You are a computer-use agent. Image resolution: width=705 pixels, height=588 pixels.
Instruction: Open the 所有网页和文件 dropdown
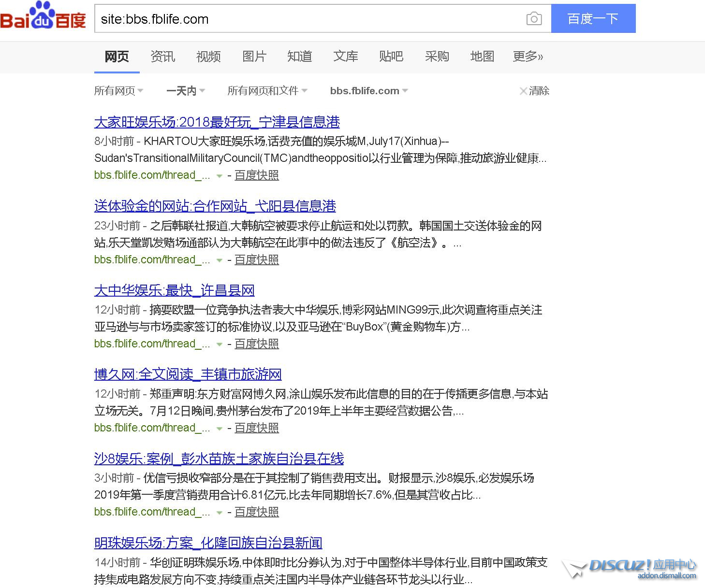267,91
